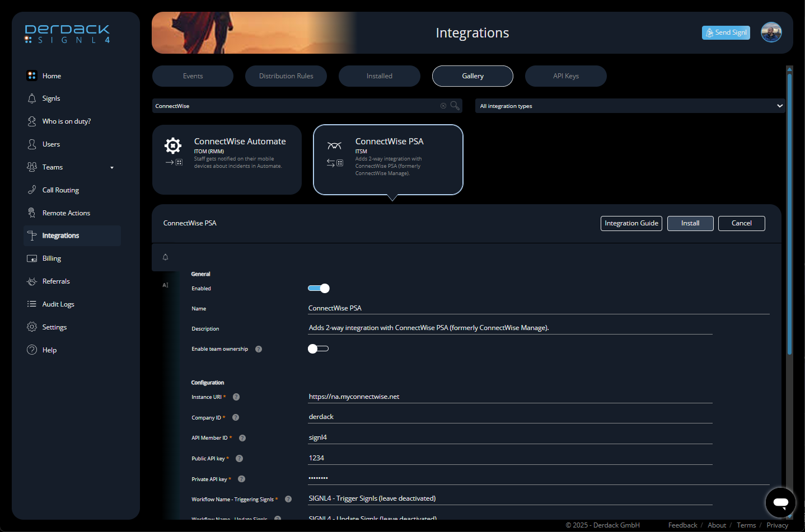Viewport: 805px width, 532px height.
Task: Click the Teams group icon
Action: [x=32, y=167]
